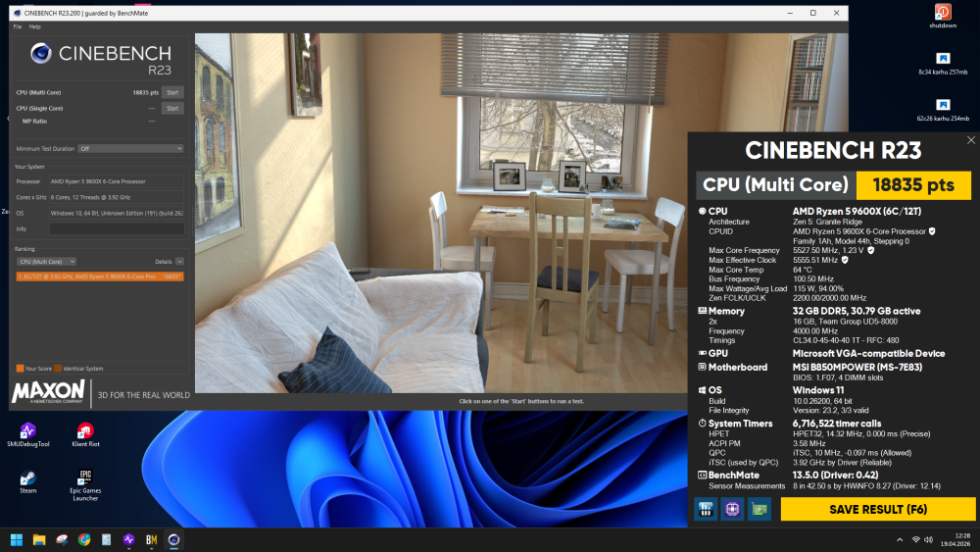The width and height of the screenshot is (980, 552).
Task: Click the OS value Windows 10, 64 Bit
Action: click(117, 213)
